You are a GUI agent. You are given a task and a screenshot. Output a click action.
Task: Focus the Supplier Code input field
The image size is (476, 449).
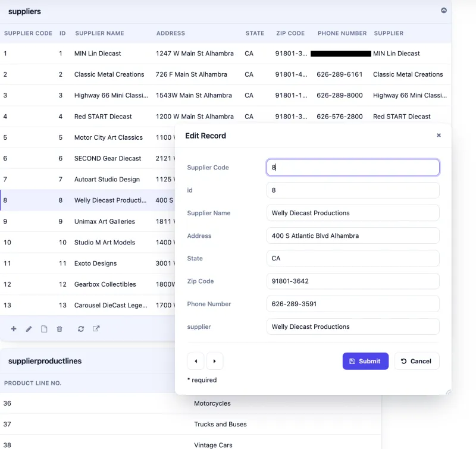pos(353,167)
